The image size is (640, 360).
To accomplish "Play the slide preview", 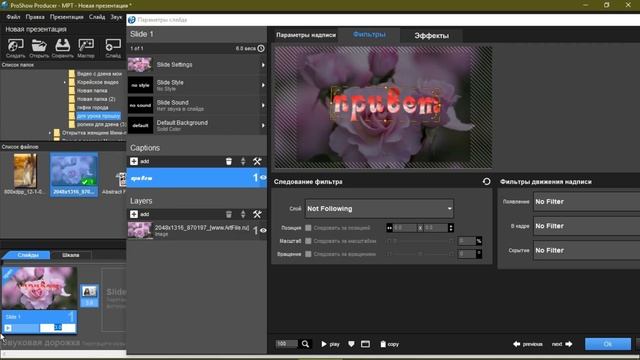I will (330, 344).
